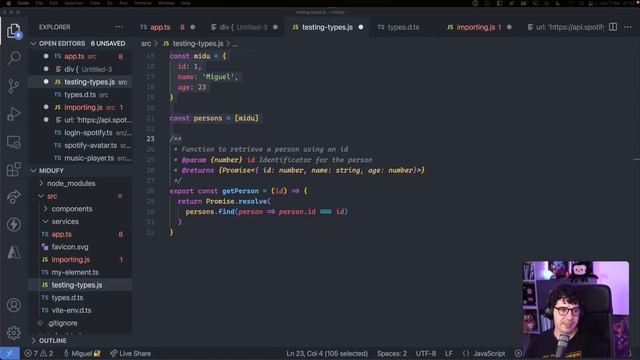
Task: Open the Azure 'A' icon view
Action: 14,252
